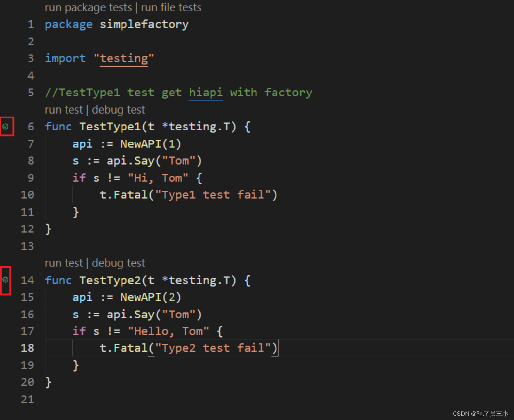Click the passed test icon beside TestType1
514x420 pixels.
click(6, 126)
